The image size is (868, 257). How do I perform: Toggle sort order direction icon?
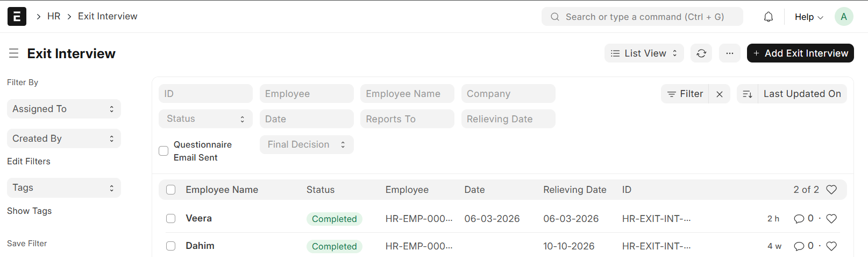(747, 94)
